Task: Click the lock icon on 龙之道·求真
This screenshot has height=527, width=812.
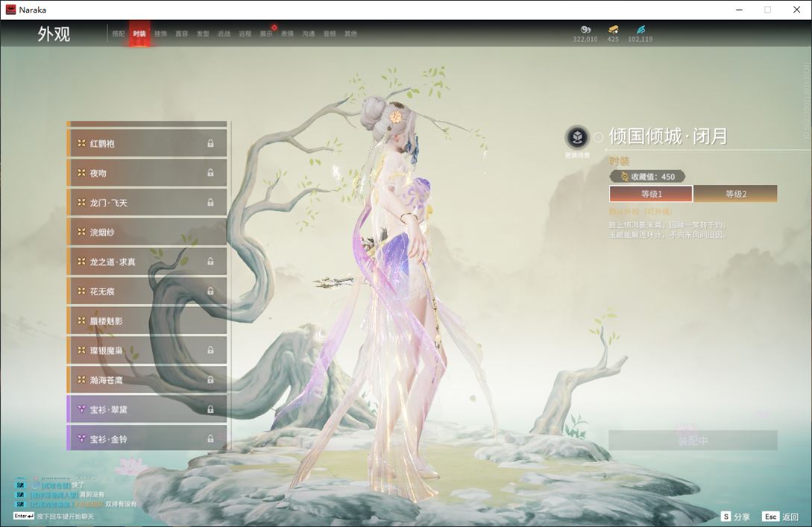Action: [211, 262]
